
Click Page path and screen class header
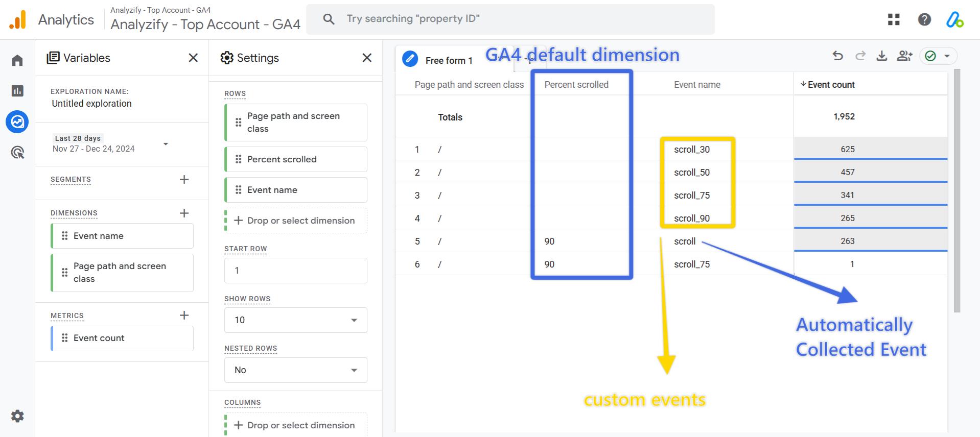pos(469,85)
